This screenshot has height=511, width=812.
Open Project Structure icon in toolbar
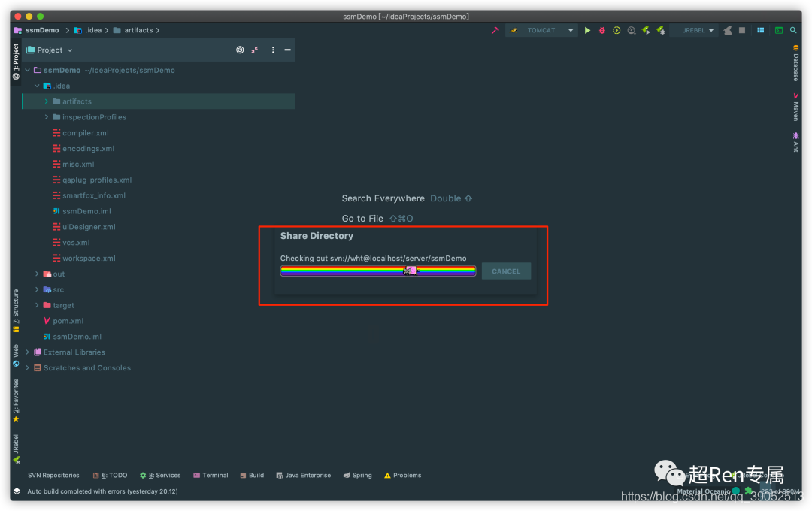click(x=760, y=31)
